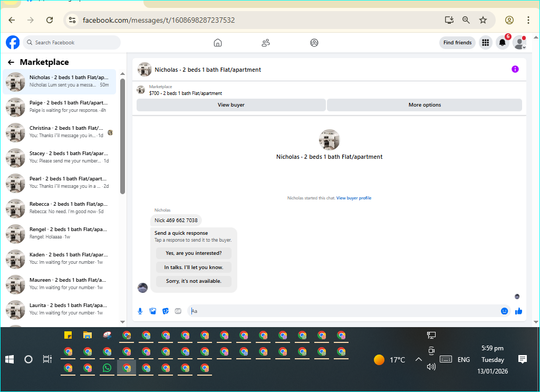The width and height of the screenshot is (540, 392).
Task: Open the Friends icon in top navigation
Action: (266, 43)
